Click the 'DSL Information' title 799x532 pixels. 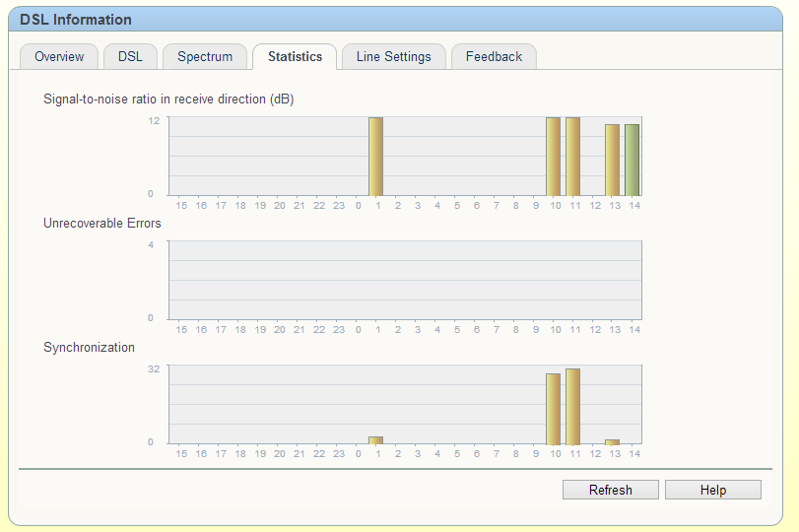pos(76,20)
